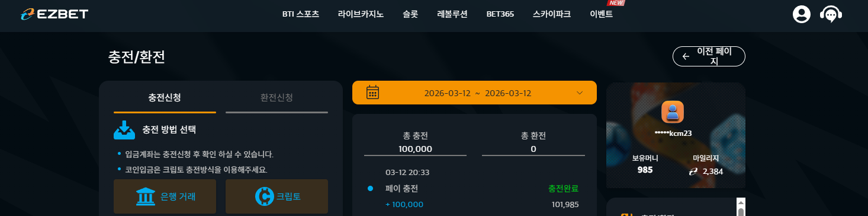Viewport: 868px width, 216px height.
Task: Click the bank building icon
Action: [x=146, y=196]
